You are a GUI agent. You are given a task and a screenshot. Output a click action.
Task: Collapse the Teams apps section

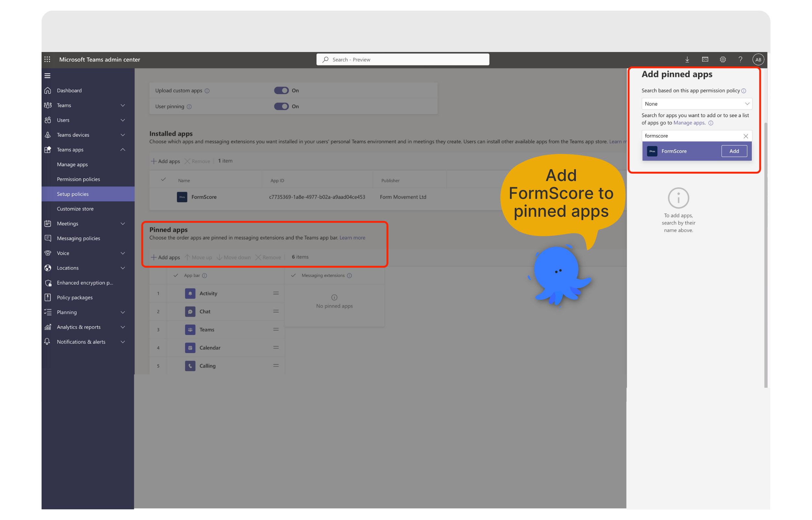[x=123, y=149]
